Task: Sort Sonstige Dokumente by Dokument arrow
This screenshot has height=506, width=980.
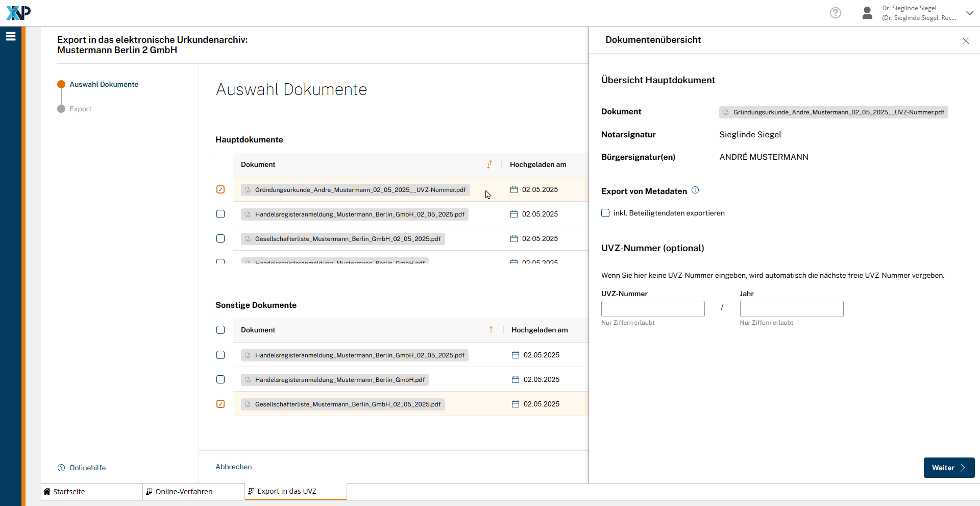Action: 491,330
